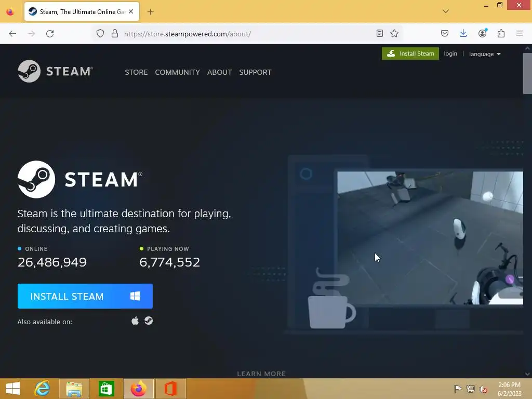Click the padlock site security icon
The height and width of the screenshot is (399, 532).
click(x=115, y=34)
